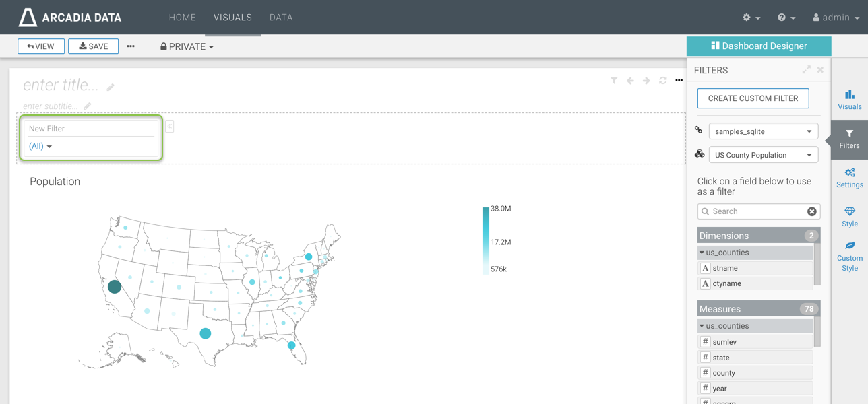
Task: Collapse the filter area chevron toggle
Action: click(x=170, y=127)
